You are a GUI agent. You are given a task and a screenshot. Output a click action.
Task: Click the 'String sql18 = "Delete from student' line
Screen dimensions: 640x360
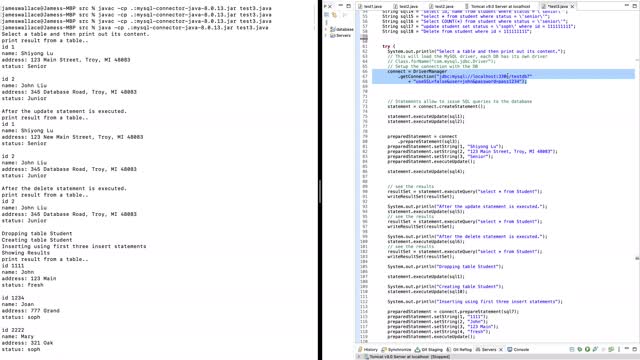coord(457,31)
